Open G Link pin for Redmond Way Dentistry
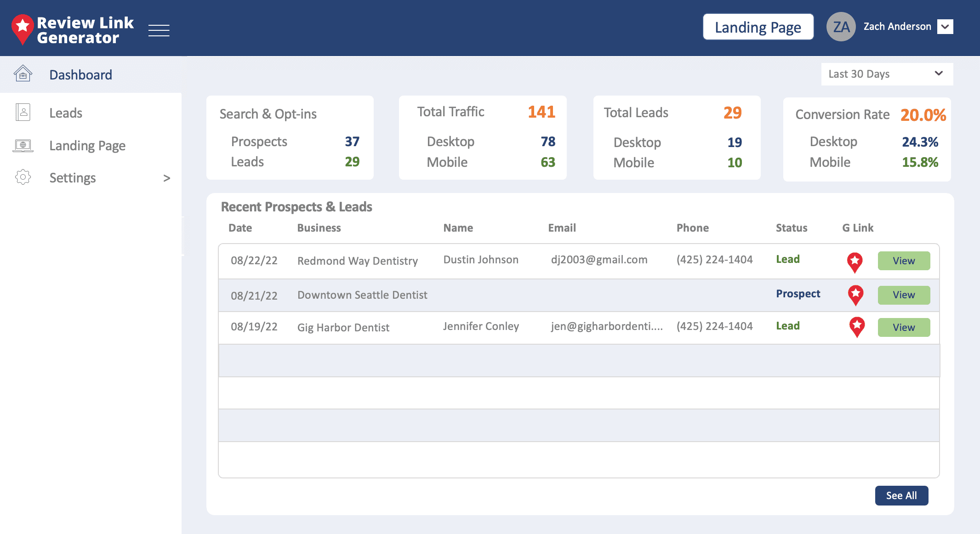Screen dimensions: 980x534 click(x=855, y=262)
